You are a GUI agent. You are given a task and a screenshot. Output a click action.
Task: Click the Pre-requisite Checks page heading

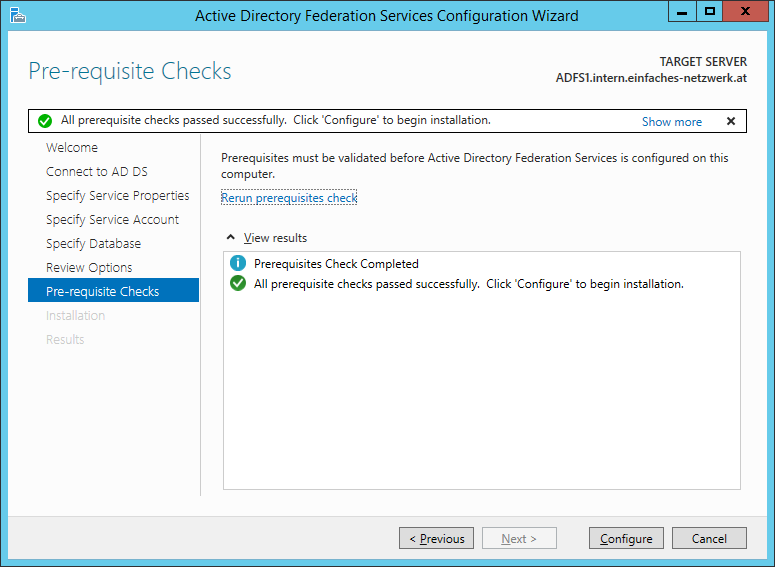(x=130, y=71)
